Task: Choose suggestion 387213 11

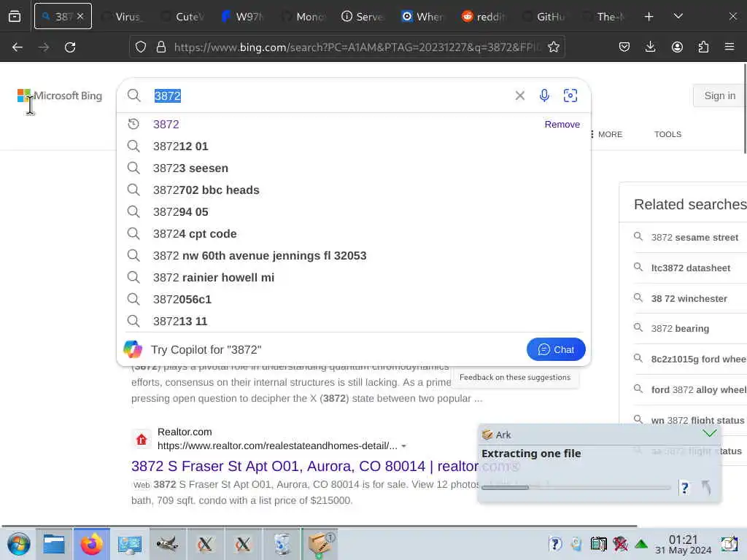Action: click(x=354, y=322)
